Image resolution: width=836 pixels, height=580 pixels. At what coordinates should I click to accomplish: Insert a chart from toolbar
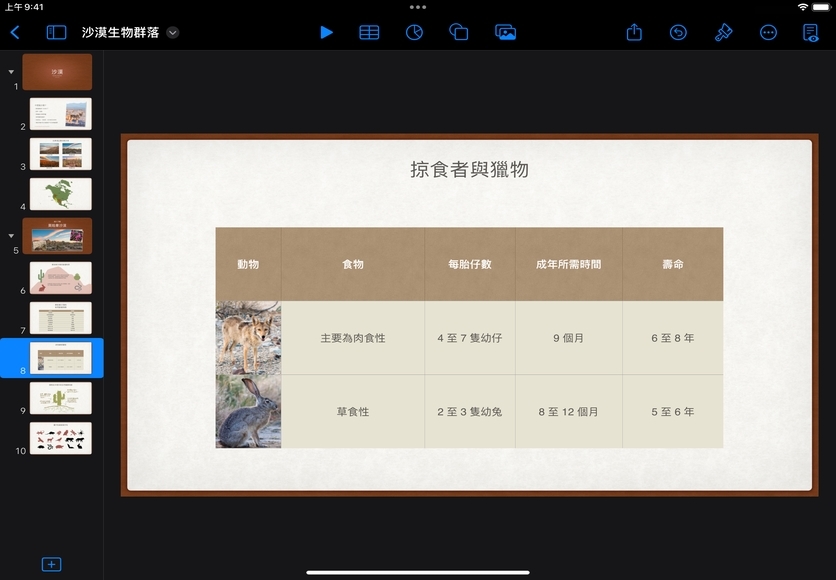414,32
